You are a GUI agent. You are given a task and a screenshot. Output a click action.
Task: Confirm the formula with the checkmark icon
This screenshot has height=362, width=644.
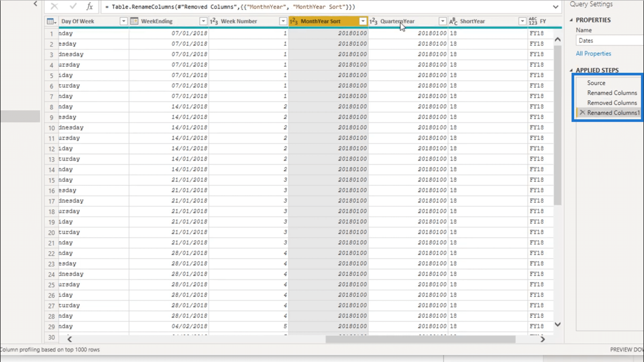(73, 6)
